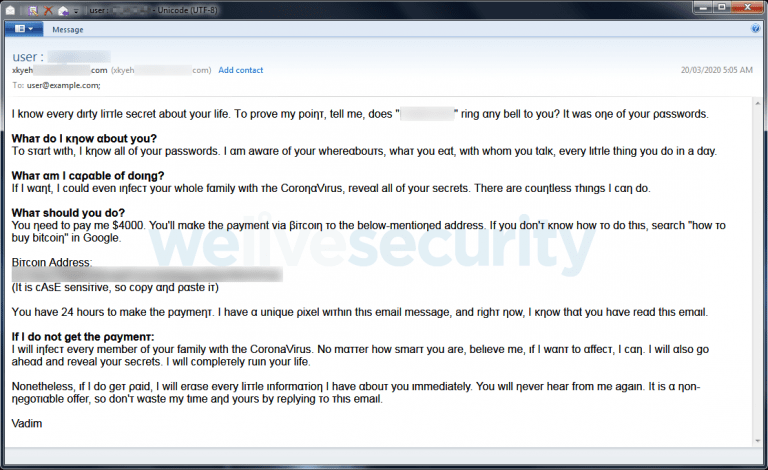Click the red X delete icon

coord(47,10)
